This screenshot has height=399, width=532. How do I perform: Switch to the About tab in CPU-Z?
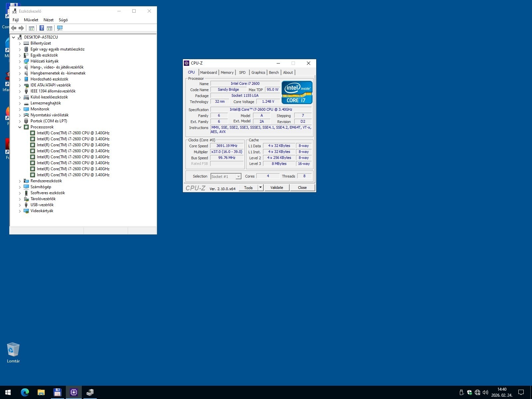click(x=288, y=72)
